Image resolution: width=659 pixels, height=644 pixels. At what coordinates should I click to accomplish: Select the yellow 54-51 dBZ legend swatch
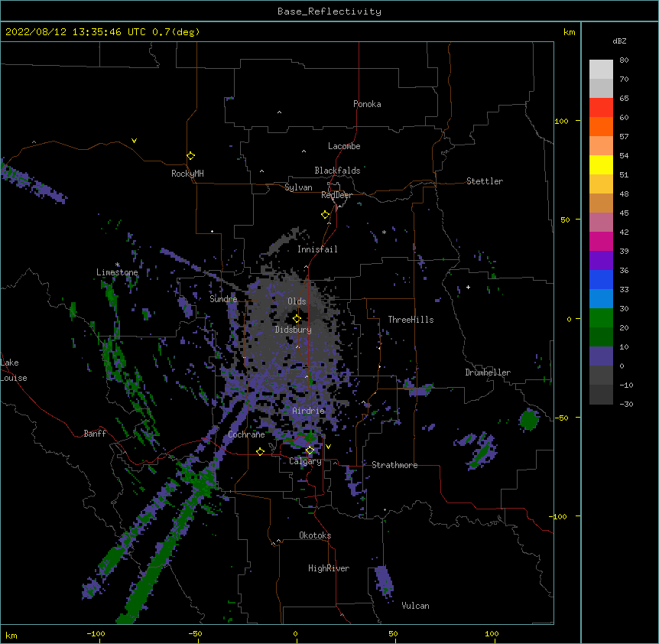click(601, 164)
